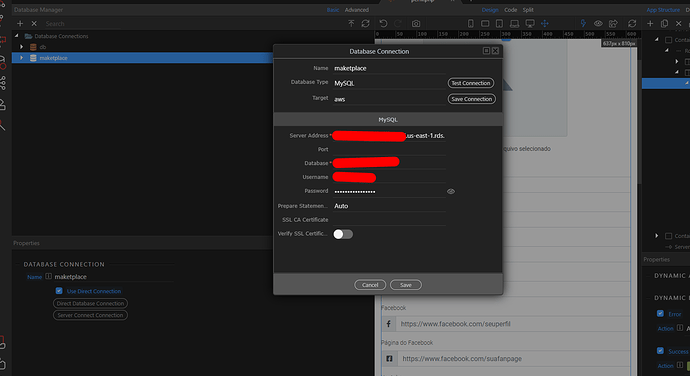Uncheck the Error dynamic event checkbox
This screenshot has width=690, height=376.
[660, 313]
